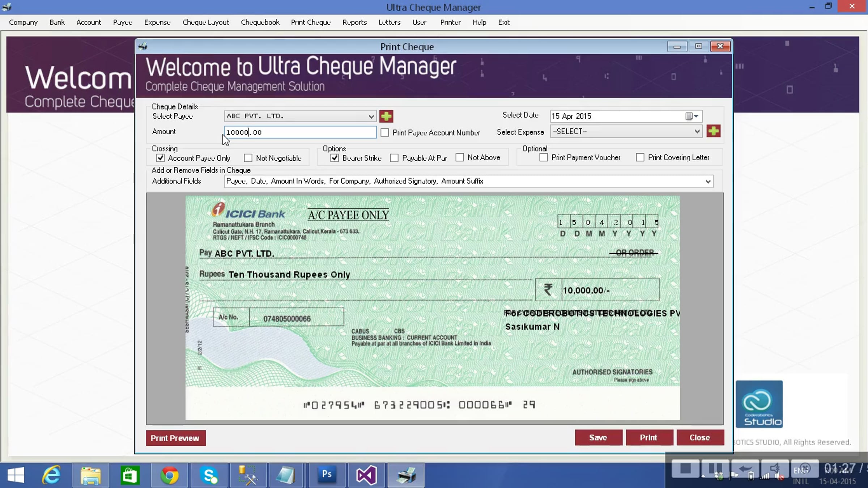Click the green plus beside Select Expense
Screen dimensions: 868x488
[x=713, y=131]
